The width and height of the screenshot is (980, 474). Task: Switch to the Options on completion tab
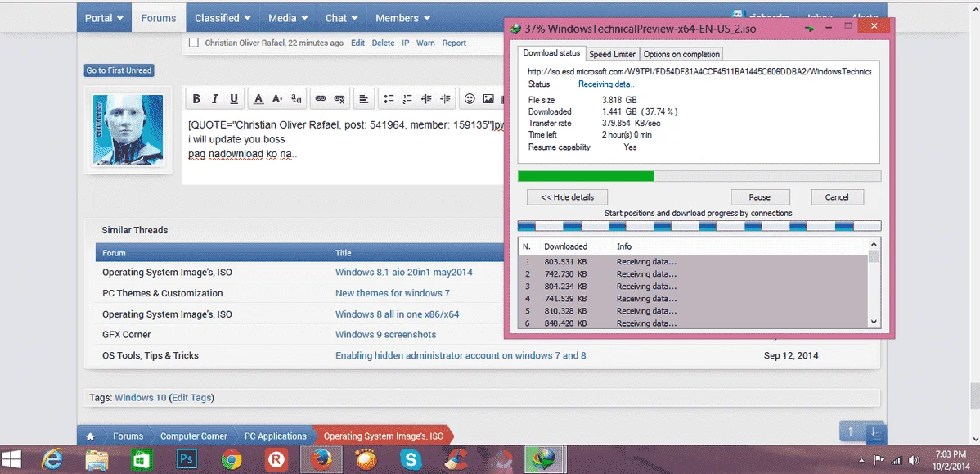[x=681, y=54]
